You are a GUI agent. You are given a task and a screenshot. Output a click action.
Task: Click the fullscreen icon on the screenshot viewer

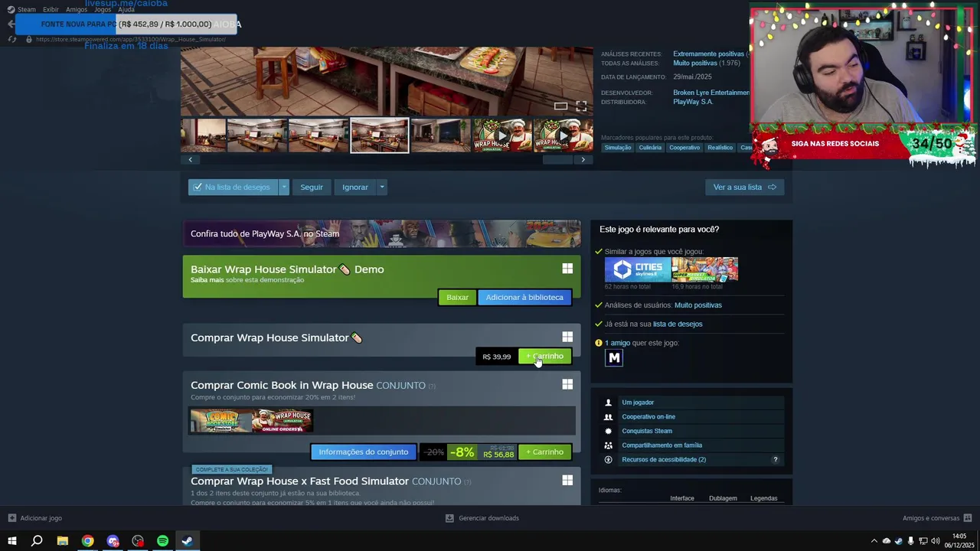click(581, 106)
